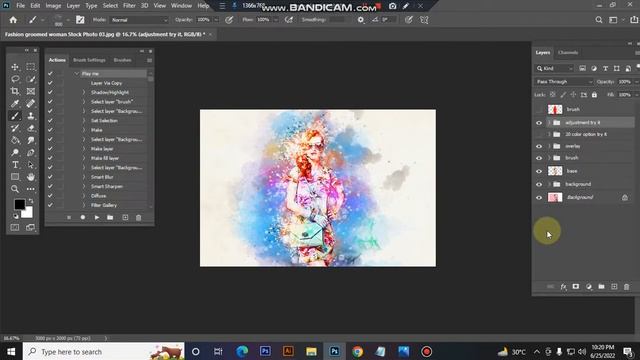This screenshot has width=640, height=360.
Task: Show the top 'brush' layer
Action: tap(539, 109)
